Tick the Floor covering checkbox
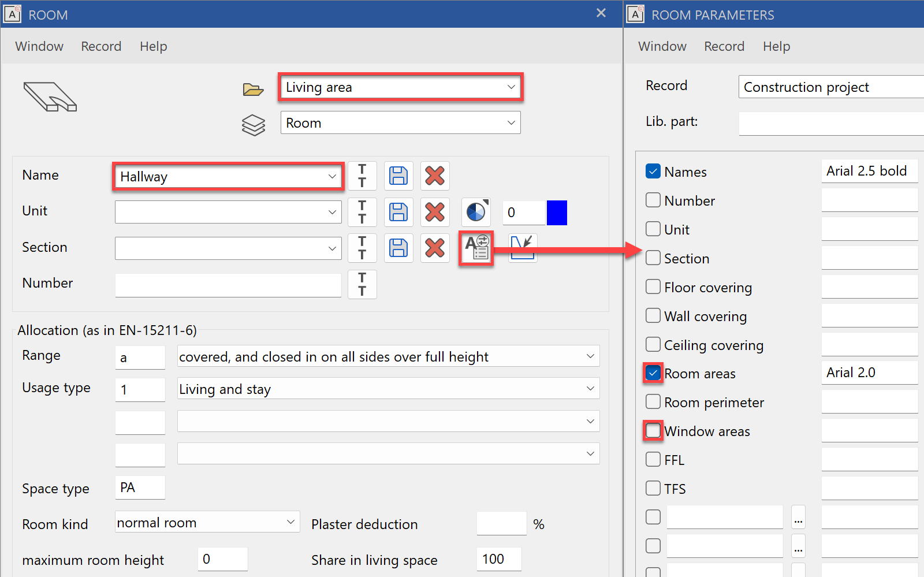Viewport: 924px width, 577px height. click(x=653, y=287)
